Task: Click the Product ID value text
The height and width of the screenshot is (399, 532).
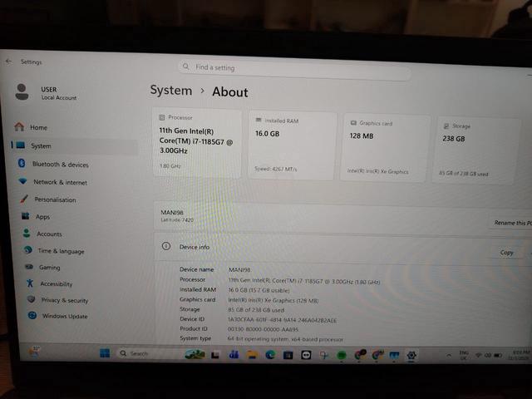Action: point(263,329)
